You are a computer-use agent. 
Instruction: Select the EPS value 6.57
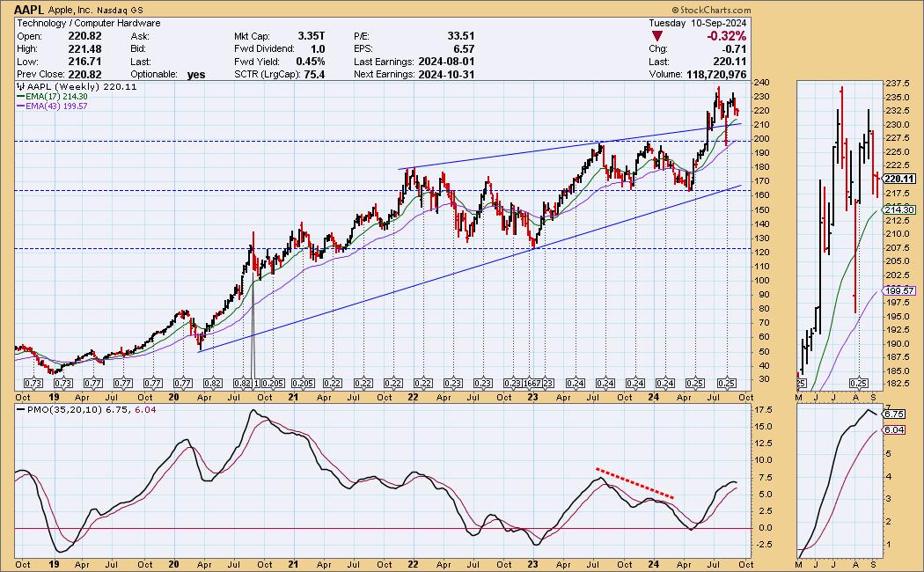[464, 49]
